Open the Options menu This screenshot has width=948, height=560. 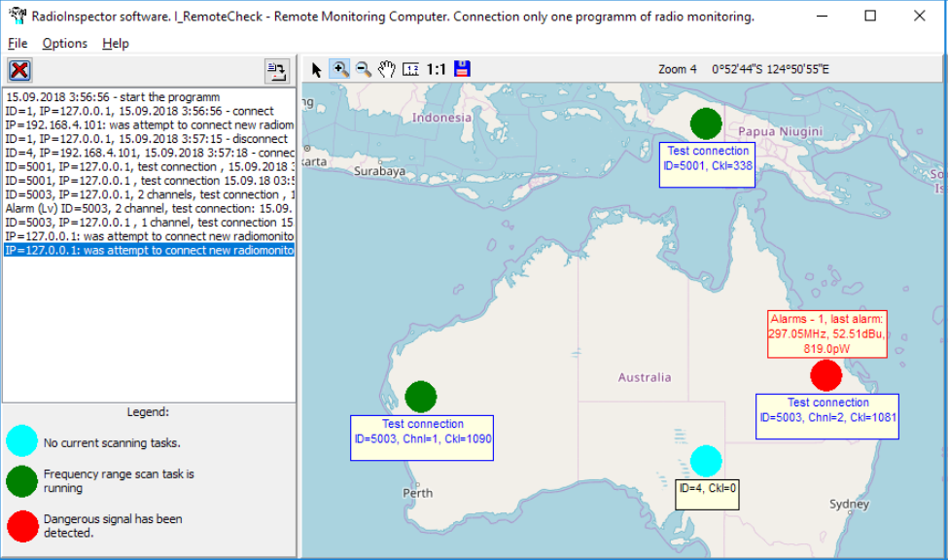pyautogui.click(x=65, y=44)
